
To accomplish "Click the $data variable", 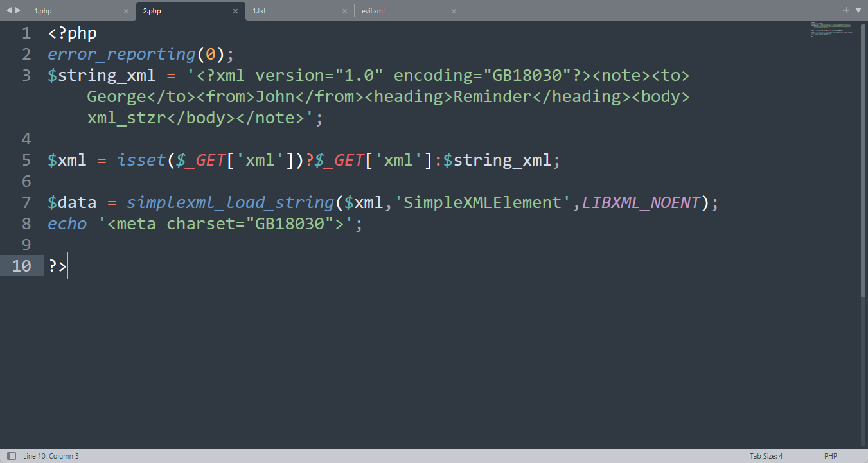I will point(72,203).
